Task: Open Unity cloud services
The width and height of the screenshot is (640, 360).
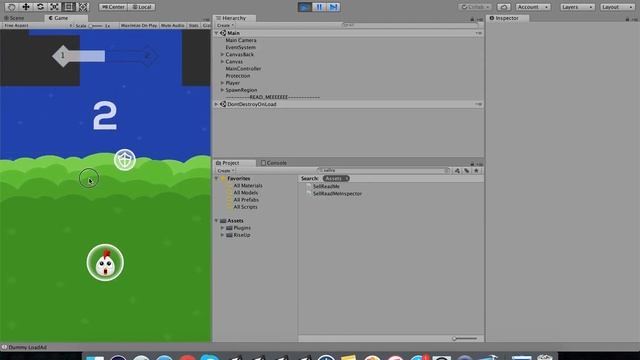Action: click(504, 7)
